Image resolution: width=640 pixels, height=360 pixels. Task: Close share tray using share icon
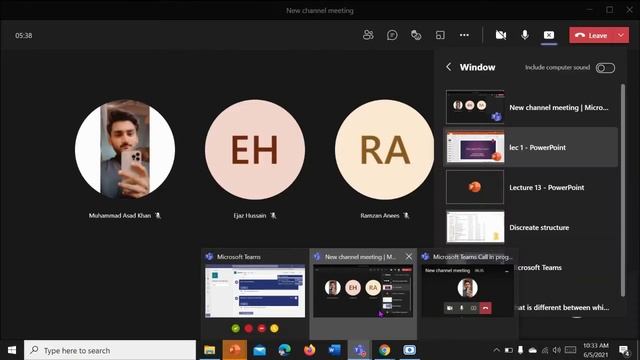(x=549, y=35)
